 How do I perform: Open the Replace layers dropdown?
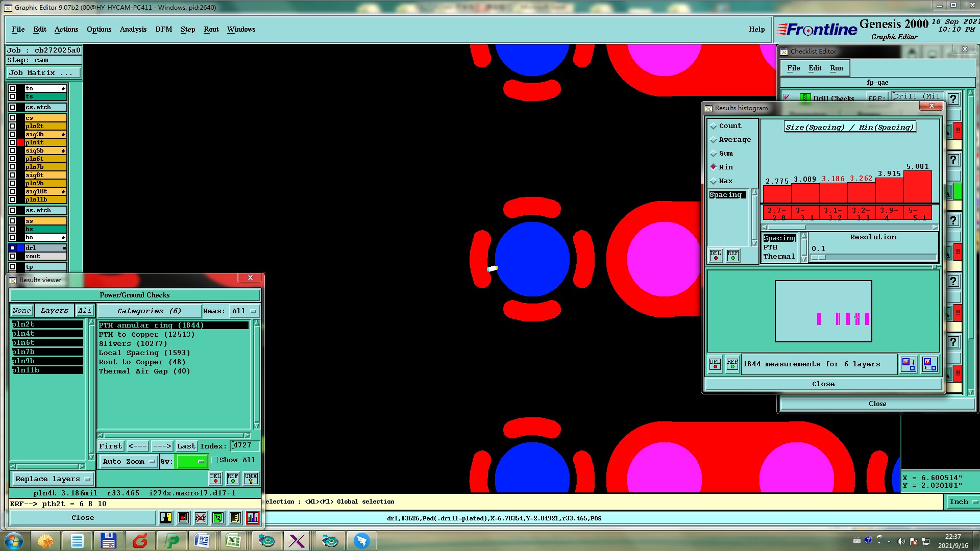point(52,479)
